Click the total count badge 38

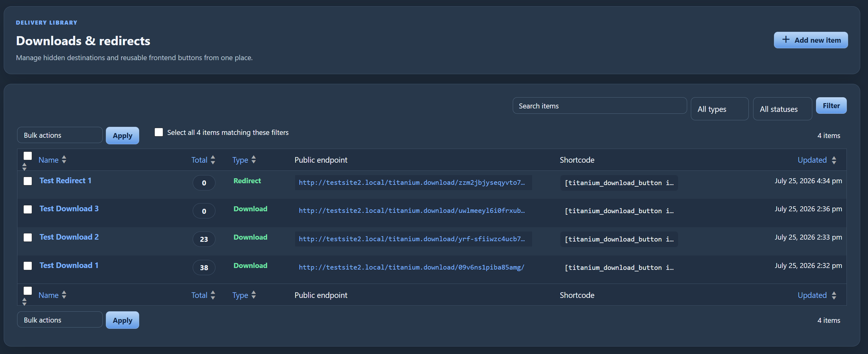click(x=204, y=267)
